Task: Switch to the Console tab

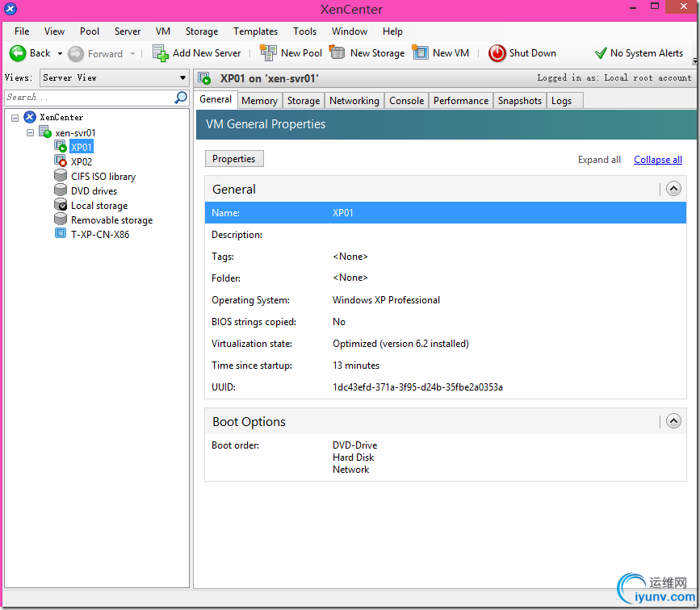Action: click(x=406, y=100)
